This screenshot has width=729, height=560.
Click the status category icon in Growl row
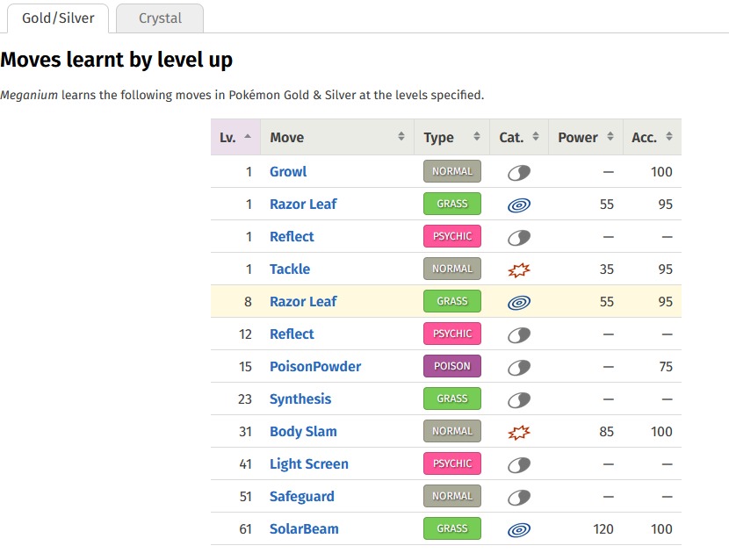(x=519, y=172)
